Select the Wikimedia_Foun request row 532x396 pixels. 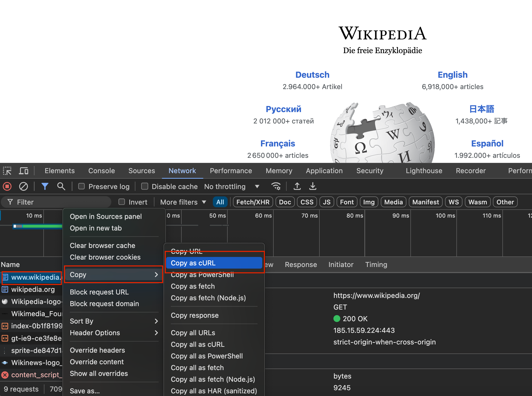coord(31,314)
